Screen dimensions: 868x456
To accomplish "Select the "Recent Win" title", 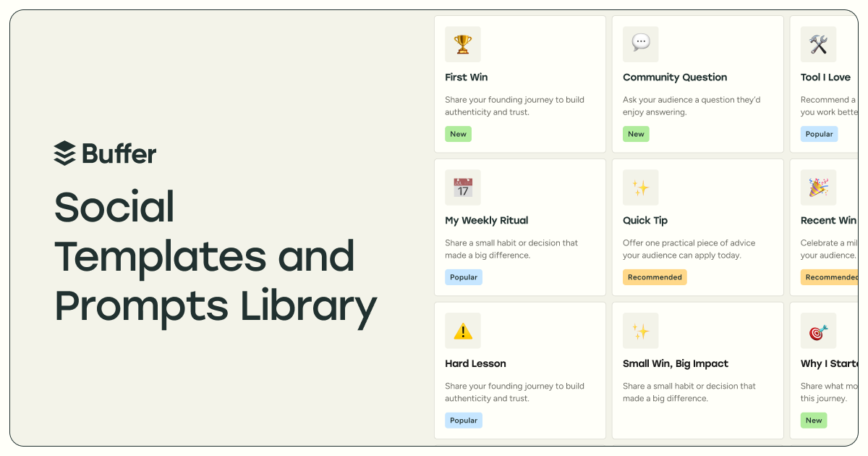I will pos(829,221).
